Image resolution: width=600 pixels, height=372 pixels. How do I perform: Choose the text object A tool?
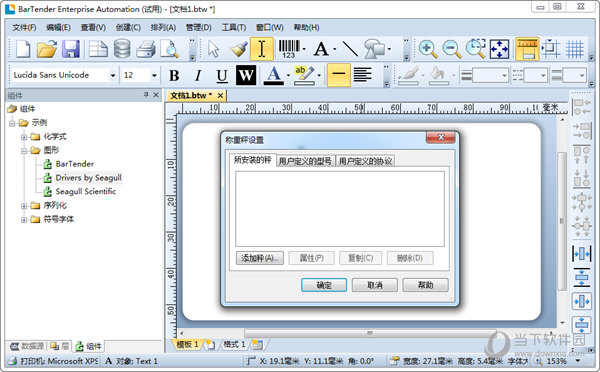321,49
